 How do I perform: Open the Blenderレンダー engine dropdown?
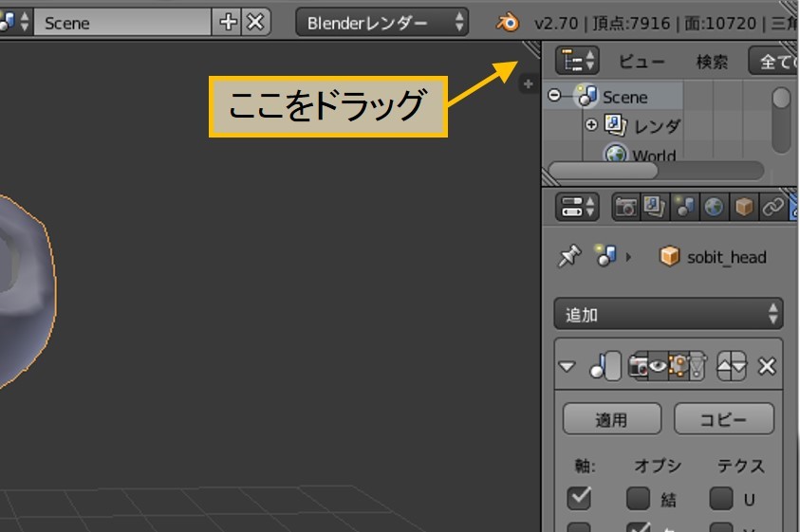[x=382, y=22]
